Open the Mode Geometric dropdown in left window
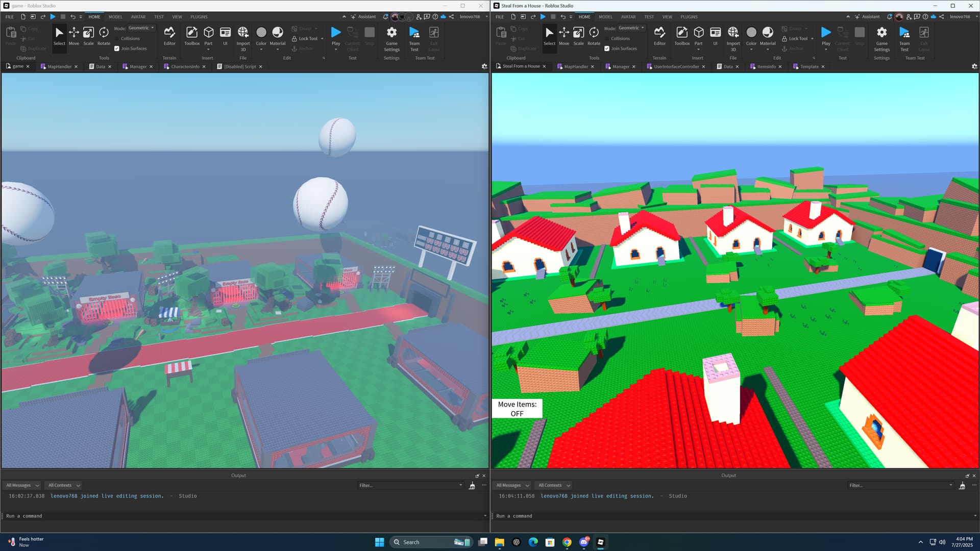This screenshot has height=551, width=980. coord(141,28)
